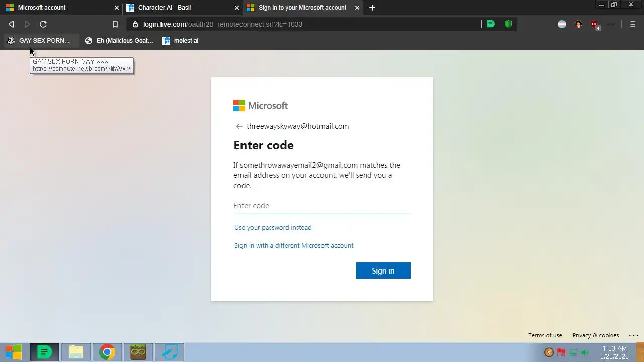Click the Sign in button
This screenshot has width=644, height=362.
pyautogui.click(x=383, y=270)
